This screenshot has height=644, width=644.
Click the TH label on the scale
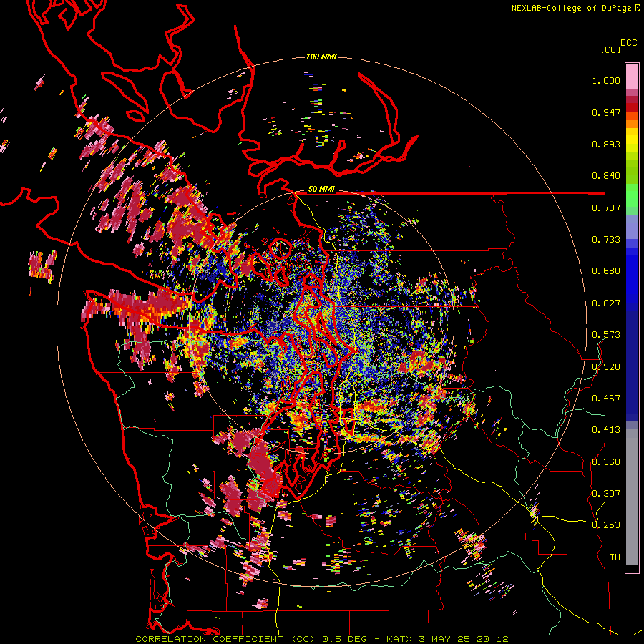[615, 557]
